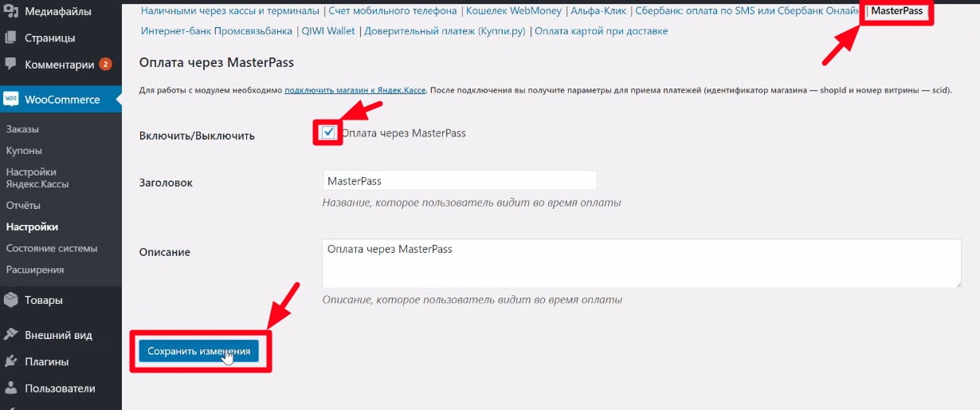The width and height of the screenshot is (980, 410).
Task: Click the Включить/Выключить label
Action: [197, 136]
